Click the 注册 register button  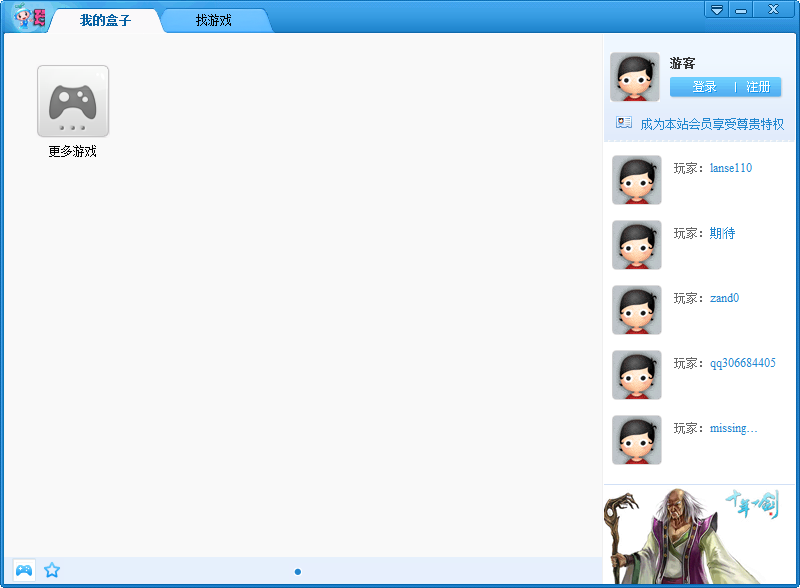(x=758, y=87)
